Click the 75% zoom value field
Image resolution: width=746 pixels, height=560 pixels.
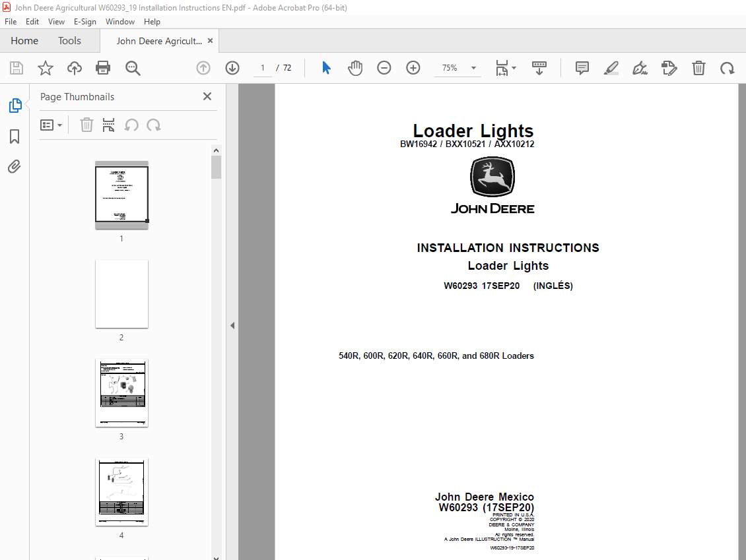(x=450, y=68)
